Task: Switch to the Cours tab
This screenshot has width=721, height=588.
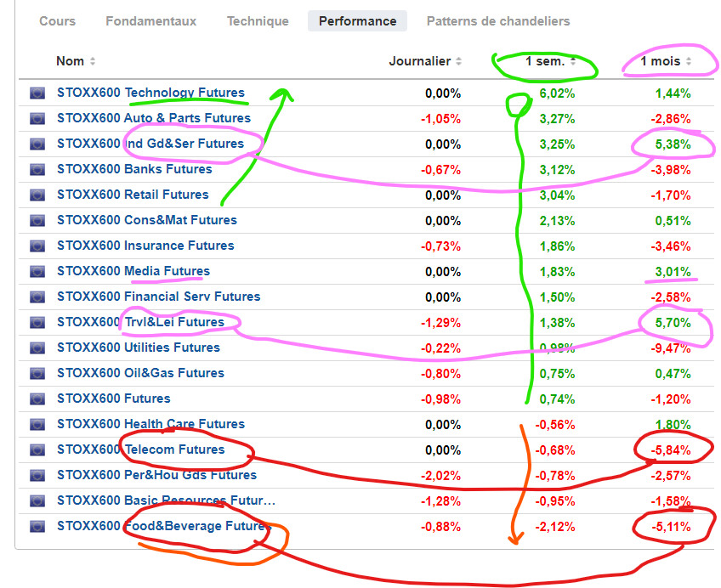Action: tap(58, 21)
